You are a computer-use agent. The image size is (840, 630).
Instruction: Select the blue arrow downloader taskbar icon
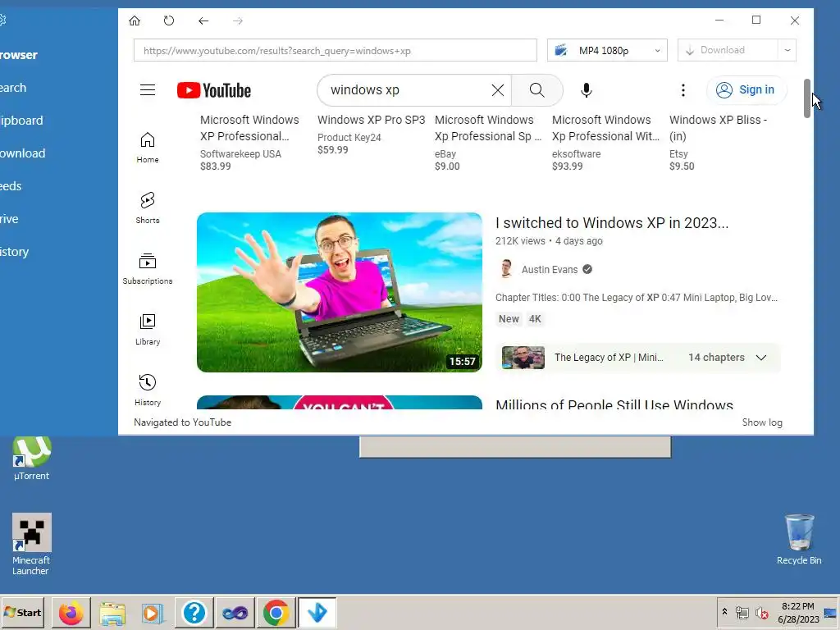point(317,612)
